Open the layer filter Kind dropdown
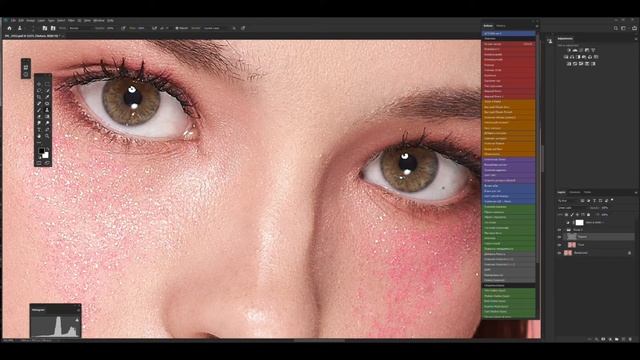Image resolution: width=640 pixels, height=360 pixels. pyautogui.click(x=567, y=201)
